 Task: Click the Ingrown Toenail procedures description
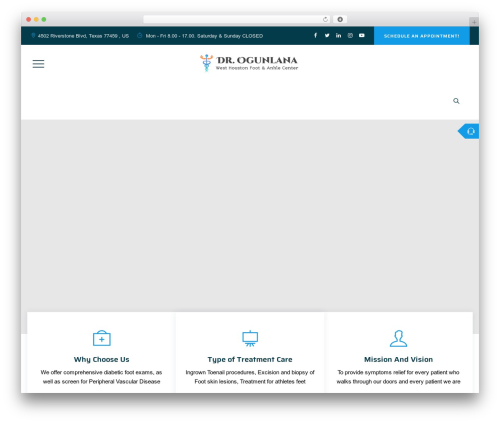click(250, 377)
